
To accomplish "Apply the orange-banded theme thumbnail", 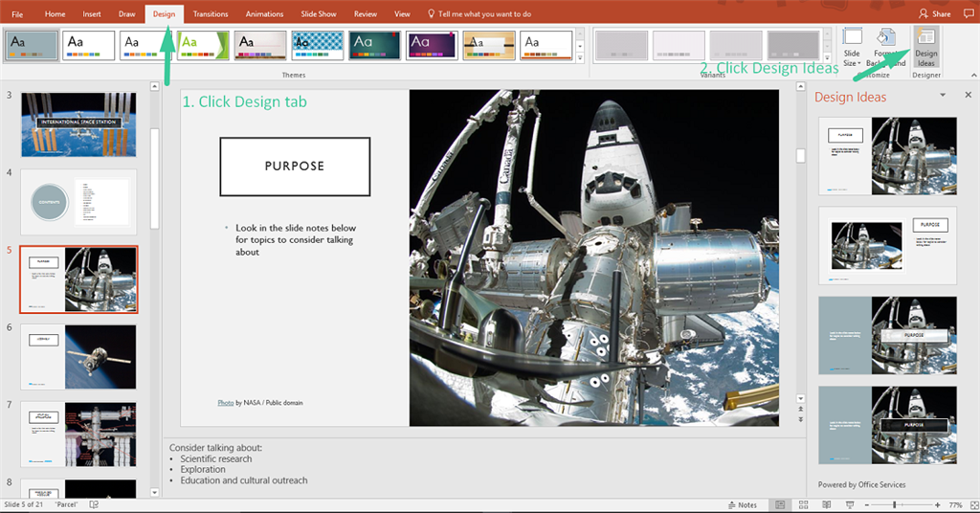I will click(489, 46).
